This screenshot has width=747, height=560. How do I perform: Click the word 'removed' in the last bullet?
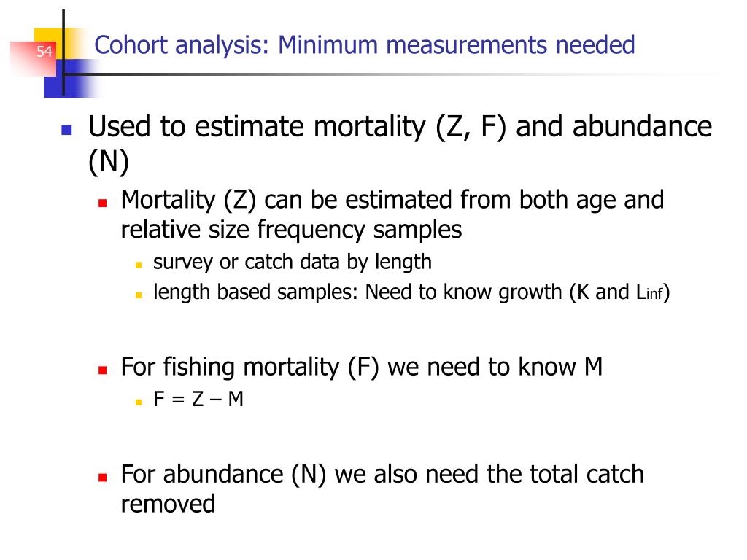(x=169, y=504)
